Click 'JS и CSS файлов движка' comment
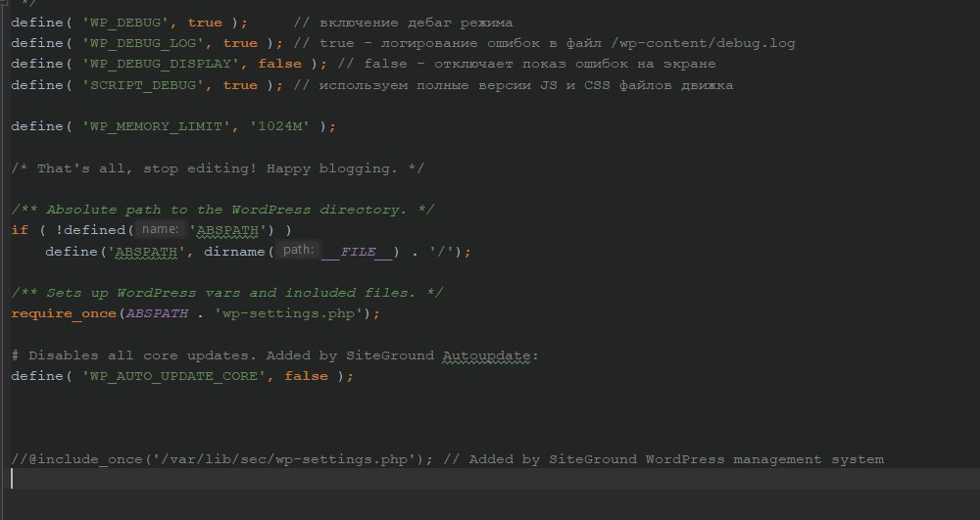The width and height of the screenshot is (980, 520). pos(636,85)
